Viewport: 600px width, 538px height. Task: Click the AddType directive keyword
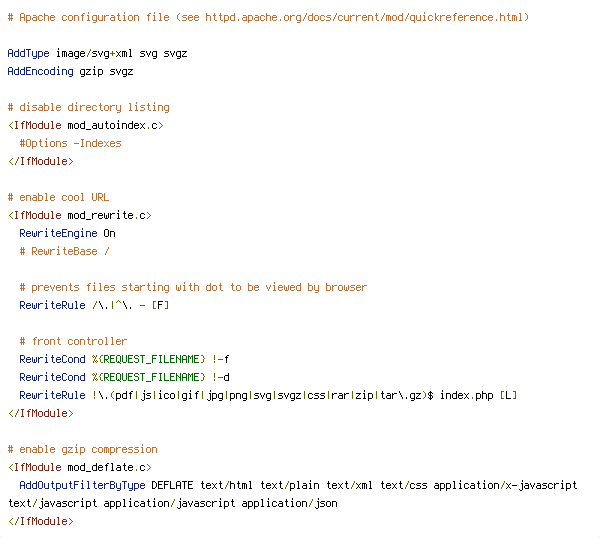pos(28,54)
